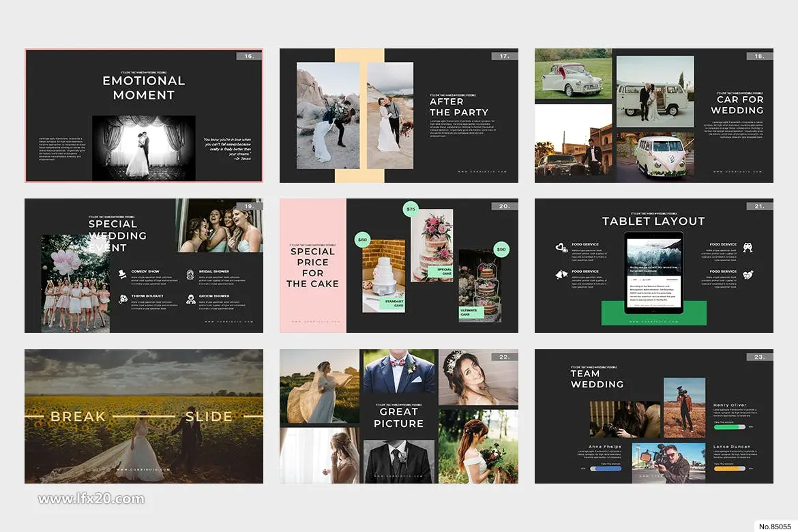
Task: Click the 'Special Wedding Event' title
Action: (x=117, y=236)
